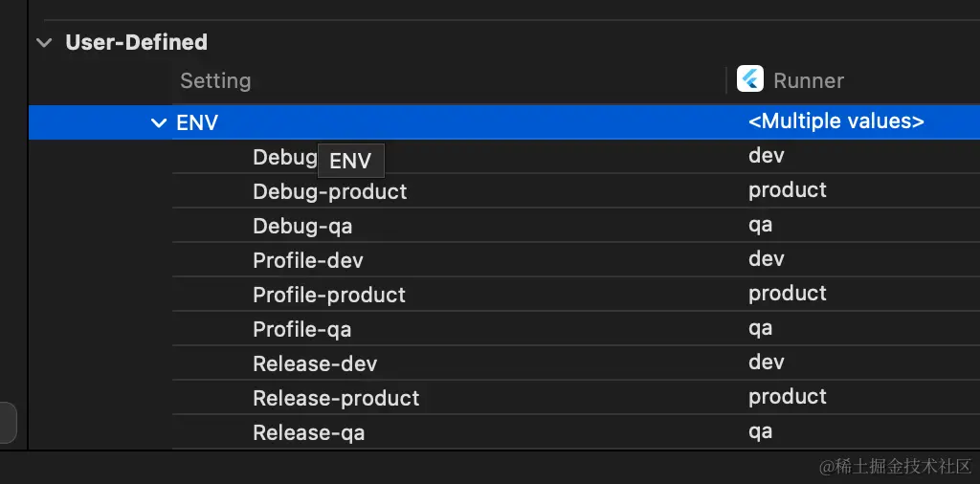Select the Debug-product configuration row
This screenshot has width=980, height=484.
tap(329, 191)
